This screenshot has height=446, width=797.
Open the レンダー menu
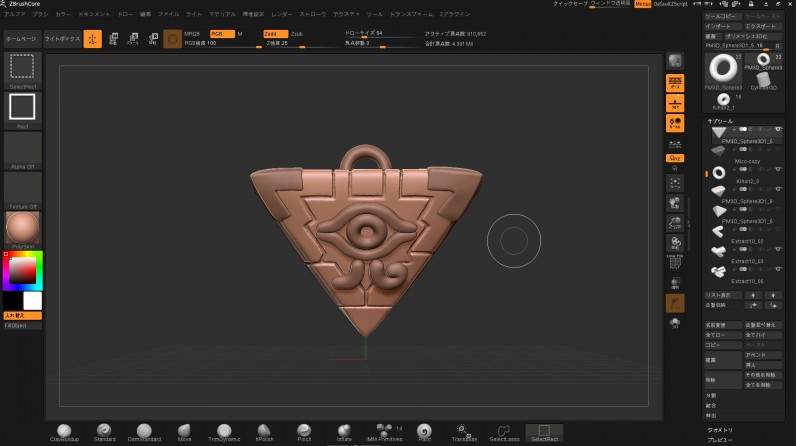[x=282, y=15]
